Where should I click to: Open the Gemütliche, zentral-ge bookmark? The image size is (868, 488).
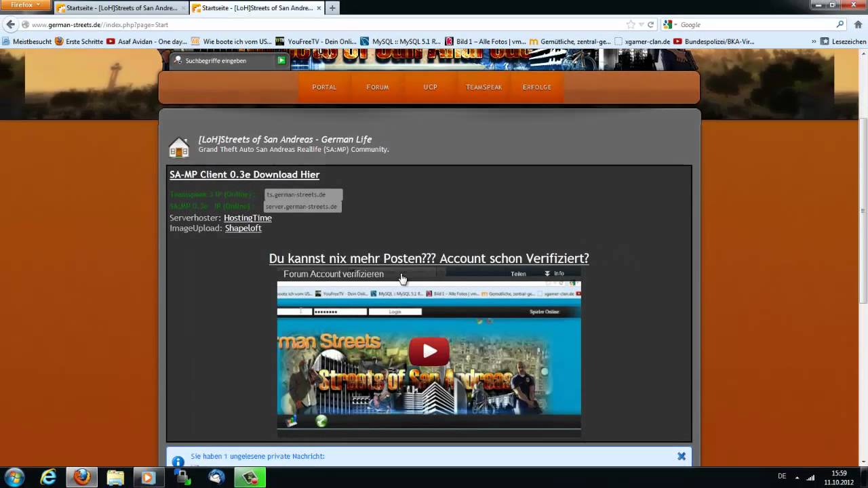click(x=570, y=41)
